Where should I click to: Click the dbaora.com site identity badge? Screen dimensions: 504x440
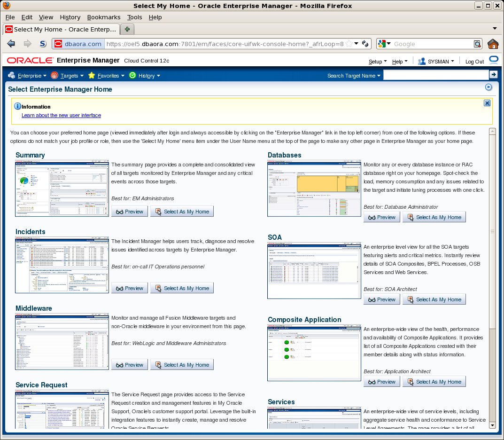click(78, 44)
